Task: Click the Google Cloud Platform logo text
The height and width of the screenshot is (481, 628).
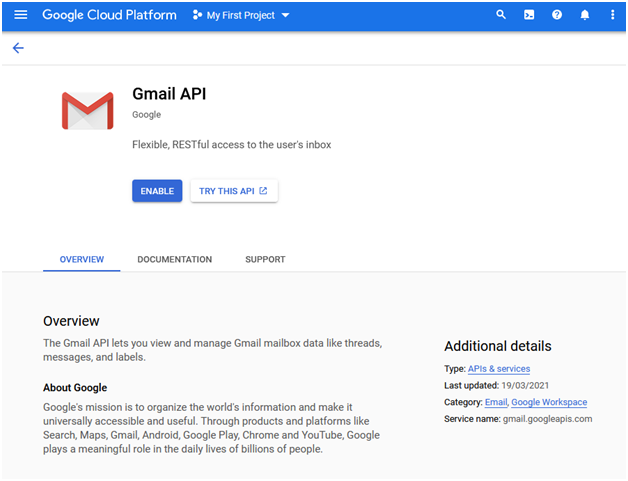Action: click(x=109, y=15)
